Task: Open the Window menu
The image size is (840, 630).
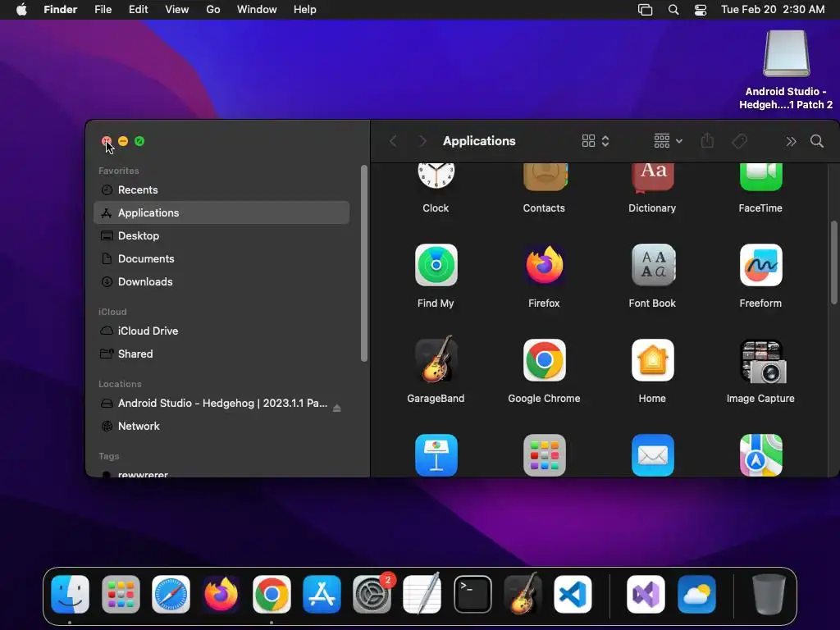Action: coord(257,10)
